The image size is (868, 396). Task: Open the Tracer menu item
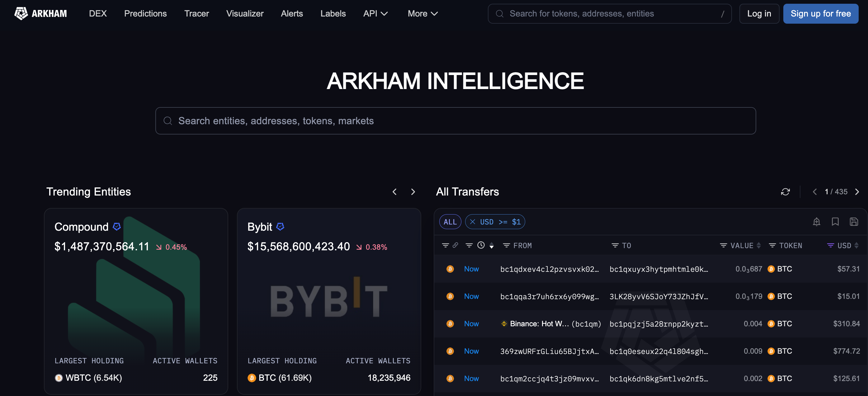(x=196, y=13)
